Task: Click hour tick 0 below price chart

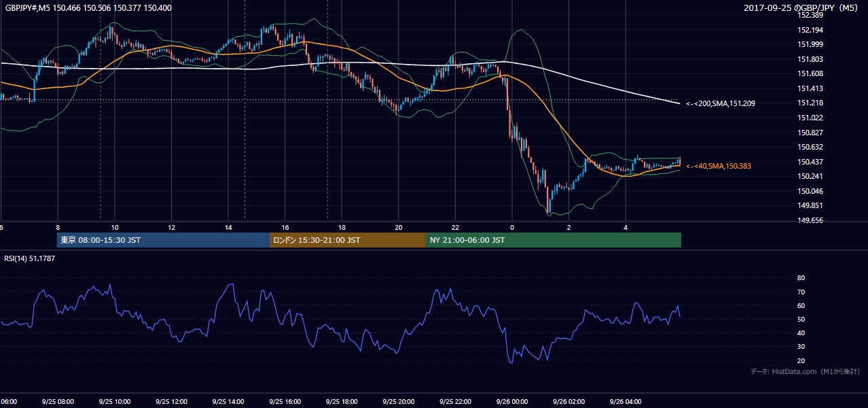Action: point(512,227)
